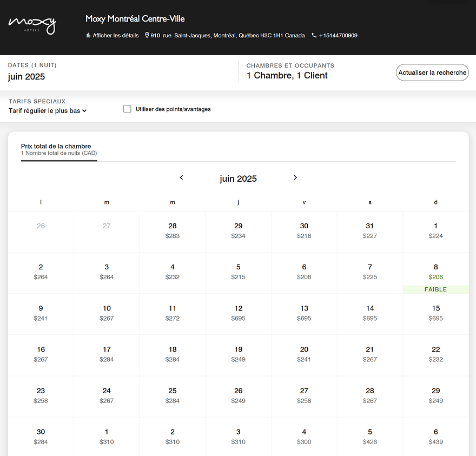This screenshot has width=476, height=456.
Task: Select June 3 priced at $264
Action: (107, 273)
